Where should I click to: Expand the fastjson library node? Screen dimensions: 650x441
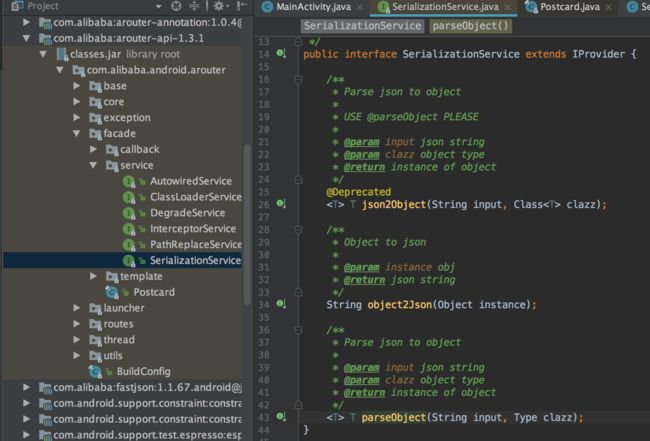click(26, 387)
